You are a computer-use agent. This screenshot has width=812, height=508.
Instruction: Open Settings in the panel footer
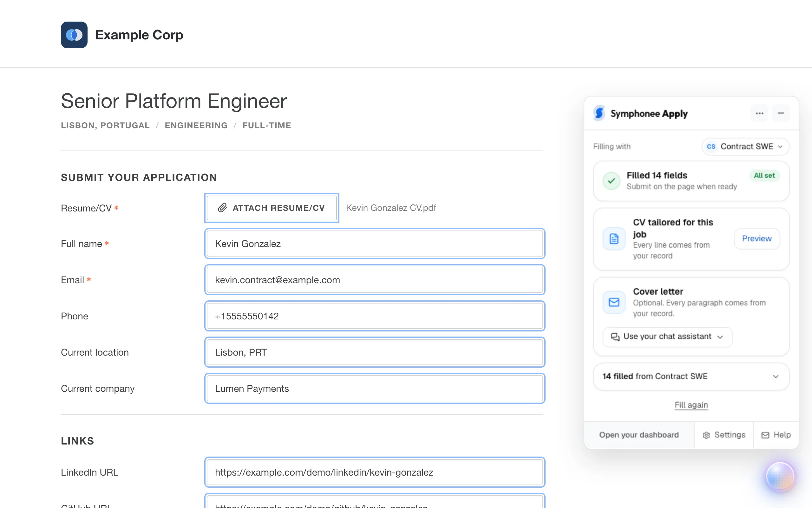point(724,435)
